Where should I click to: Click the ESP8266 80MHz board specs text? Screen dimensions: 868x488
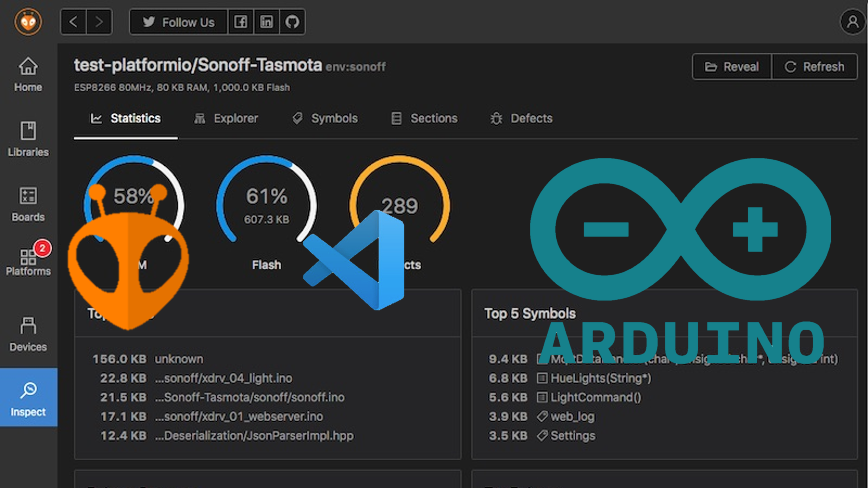182,88
